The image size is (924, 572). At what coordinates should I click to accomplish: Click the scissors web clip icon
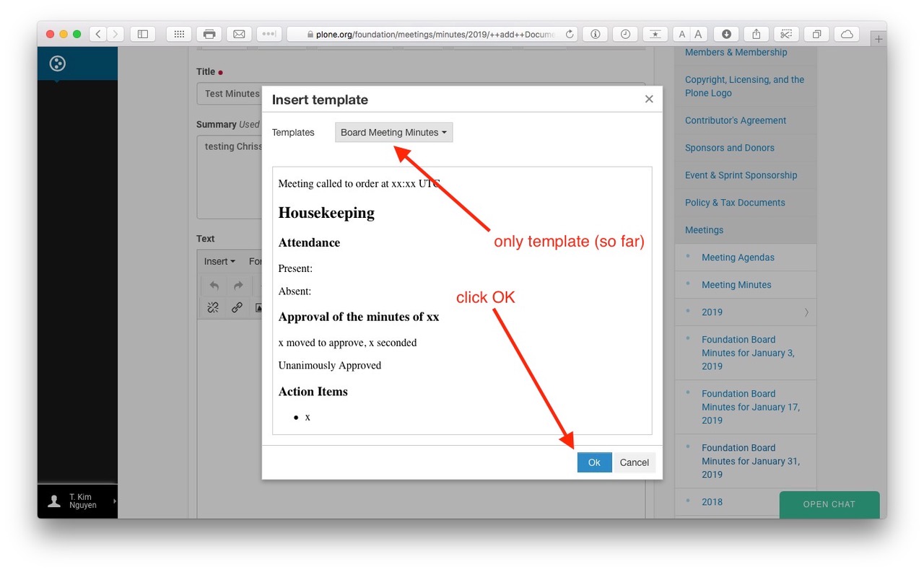click(786, 34)
